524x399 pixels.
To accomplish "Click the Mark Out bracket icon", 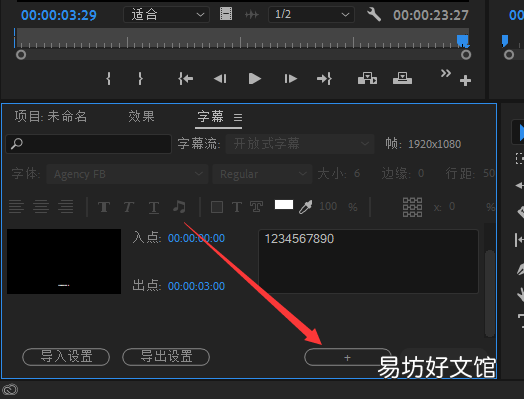I will pos(140,79).
